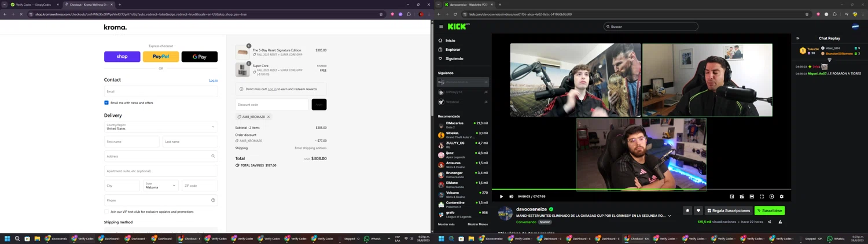The height and width of the screenshot is (244, 868).
Task: Click the Buscar search field
Action: pos(650,27)
